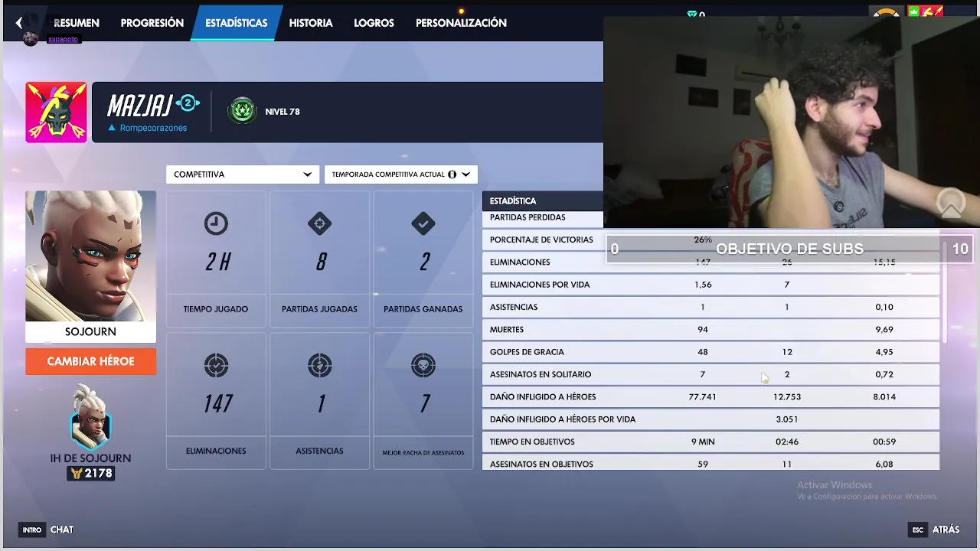Viewport: 980px width, 551px height.
Task: Click the Asesinatos en Objetivos row
Action: [x=710, y=464]
